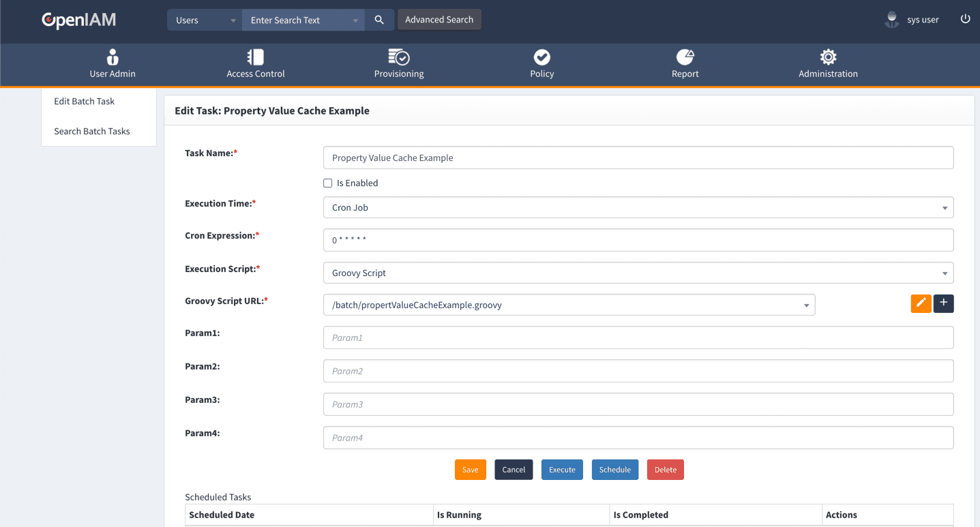Click the Provisioning checklist icon
The image size is (980, 527).
399,57
